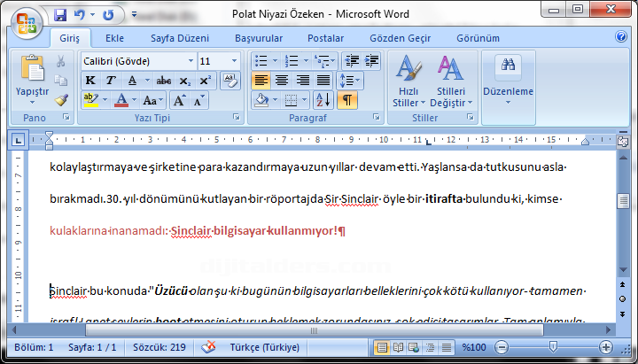Expand highlight color dropdown arrow
Image resolution: width=638 pixels, height=364 pixels.
105,100
